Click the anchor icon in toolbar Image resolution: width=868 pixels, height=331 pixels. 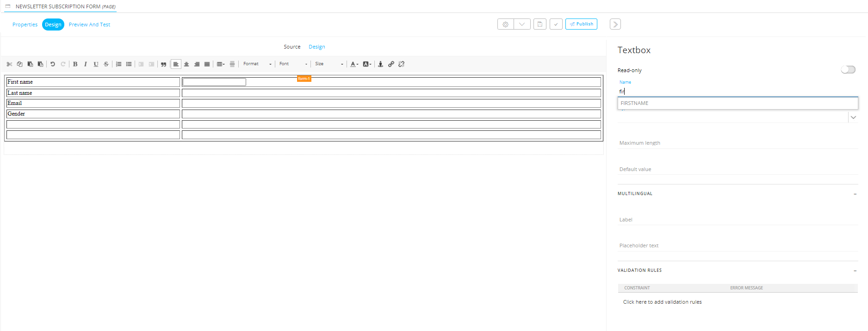380,64
